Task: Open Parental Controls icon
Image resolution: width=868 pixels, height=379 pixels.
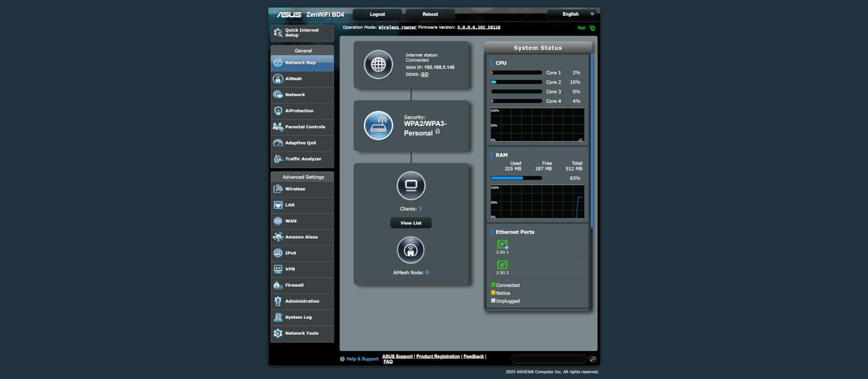Action: coord(278,127)
